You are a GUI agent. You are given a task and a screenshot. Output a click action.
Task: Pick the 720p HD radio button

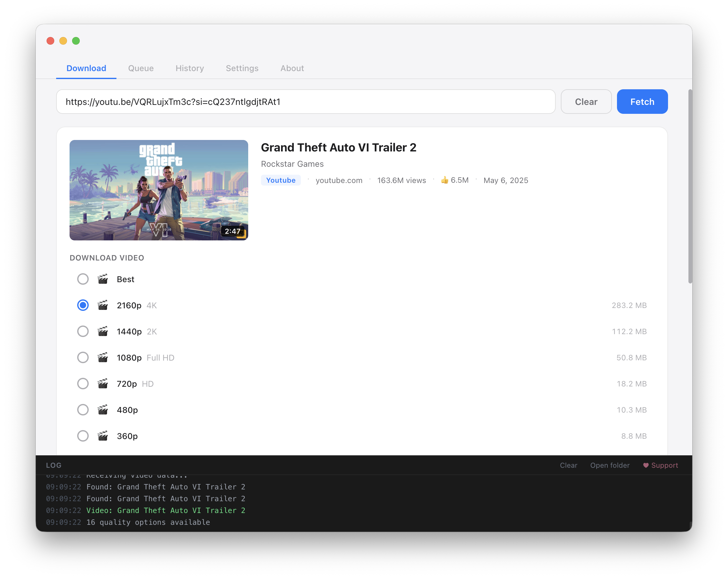[83, 384]
